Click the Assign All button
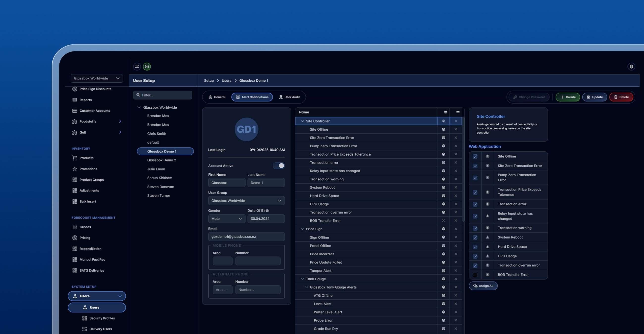The image size is (644, 334). (x=483, y=286)
